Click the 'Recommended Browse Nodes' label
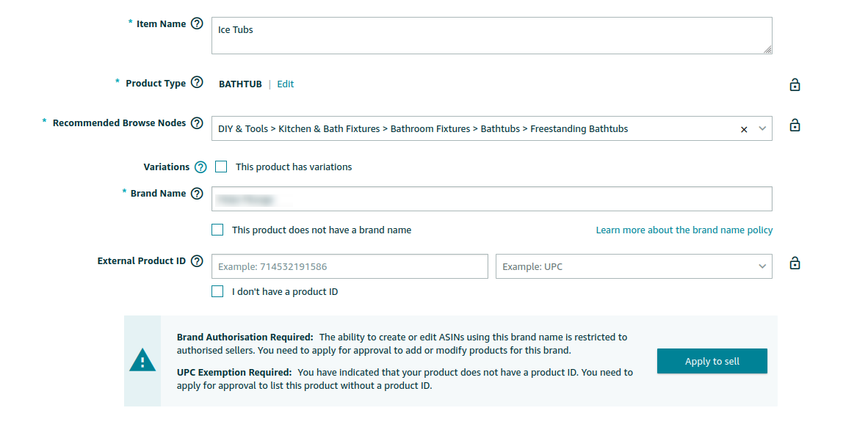The height and width of the screenshot is (427, 868). point(119,123)
